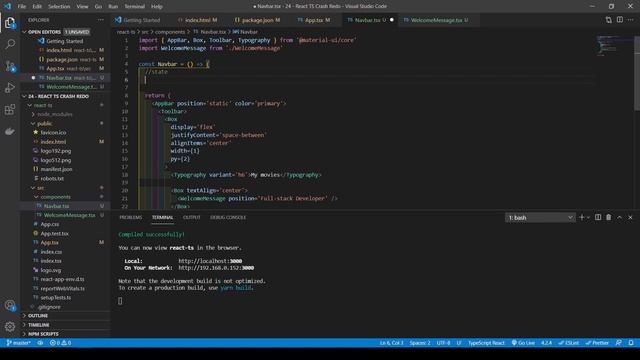Open the File menu
Screen dimensions: 640x360
pyautogui.click(x=22, y=7)
